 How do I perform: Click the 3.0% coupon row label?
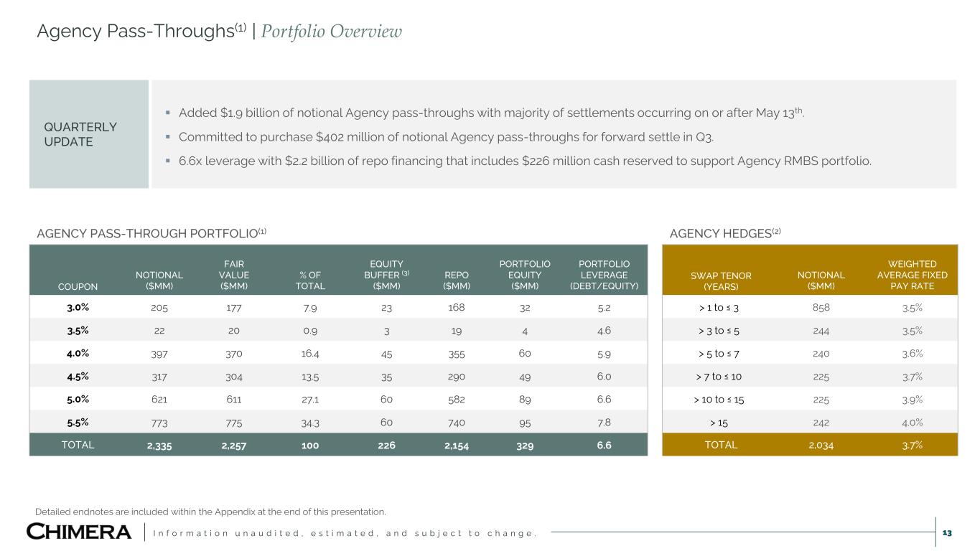[78, 307]
